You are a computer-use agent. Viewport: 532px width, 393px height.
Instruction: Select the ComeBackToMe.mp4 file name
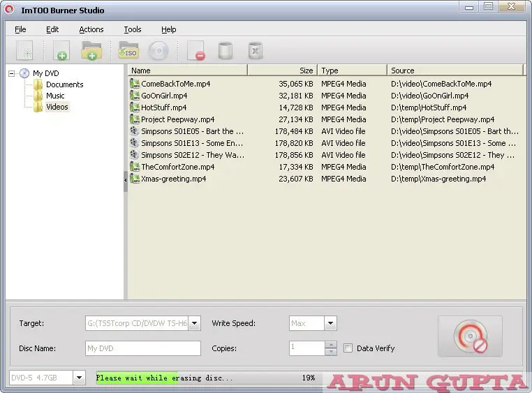175,84
